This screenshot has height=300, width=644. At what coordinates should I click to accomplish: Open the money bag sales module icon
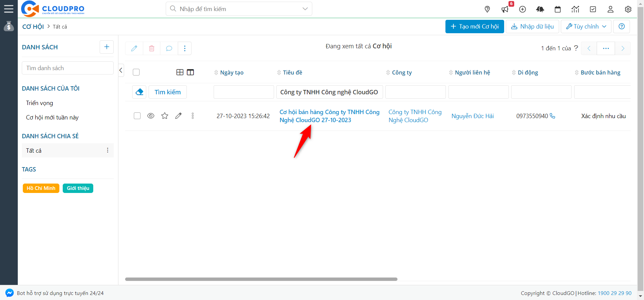9,26
